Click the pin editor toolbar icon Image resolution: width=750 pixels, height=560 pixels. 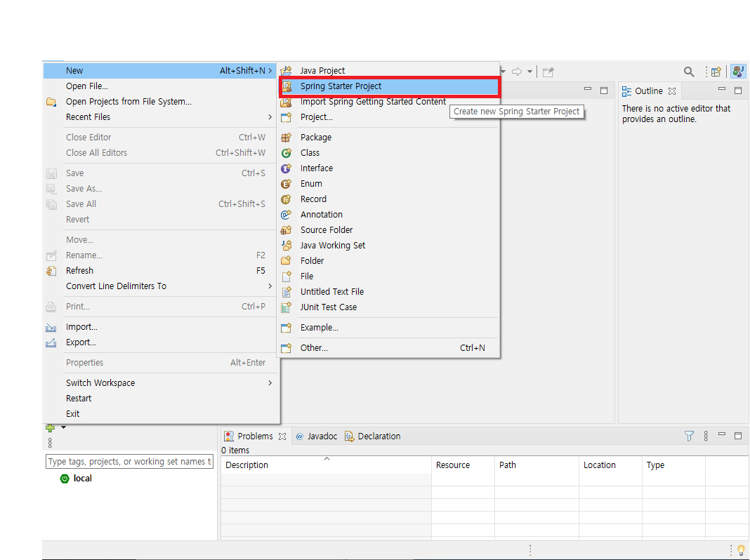(548, 72)
